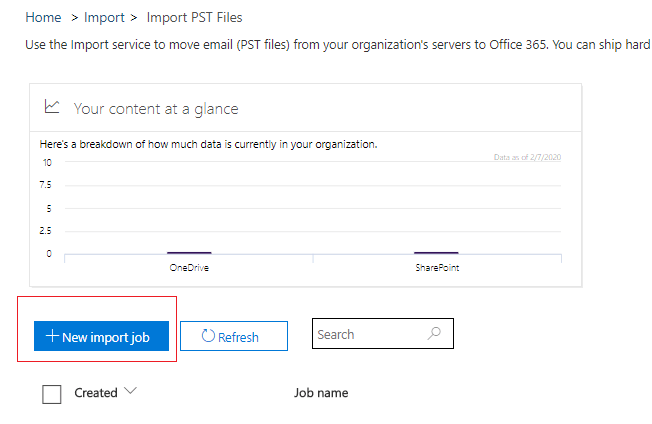652x424 pixels.
Task: Focus the Search input field
Action: coord(368,334)
